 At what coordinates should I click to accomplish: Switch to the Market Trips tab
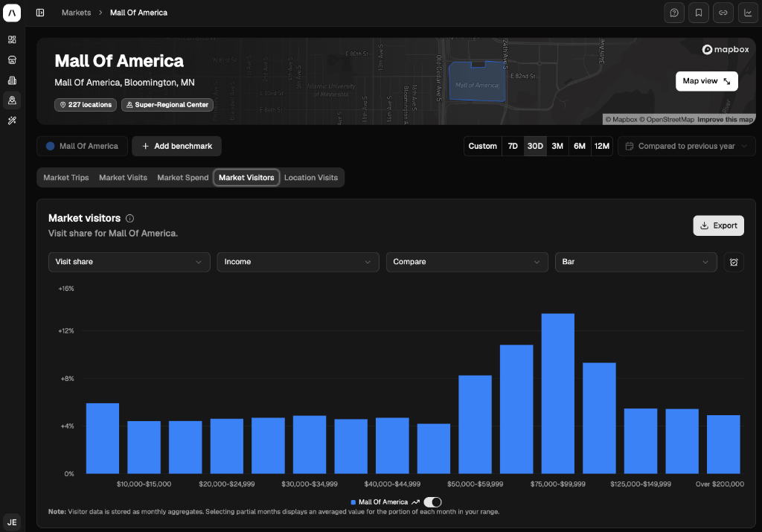point(66,177)
